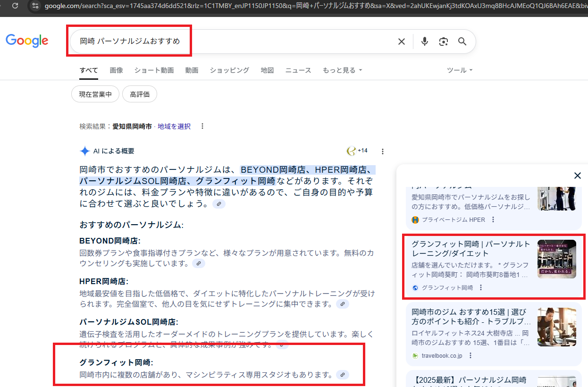Toggle the 高評価 filter chip
Image resolution: width=588 pixels, height=387 pixels.
tap(140, 94)
